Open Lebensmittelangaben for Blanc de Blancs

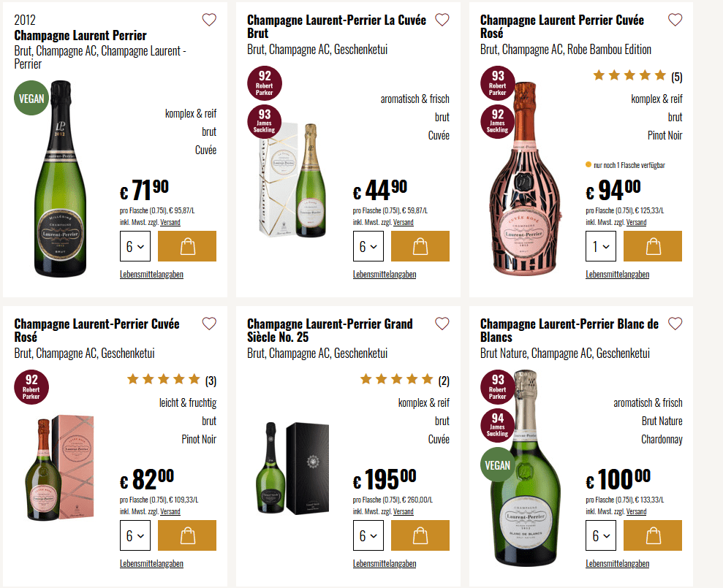point(617,563)
